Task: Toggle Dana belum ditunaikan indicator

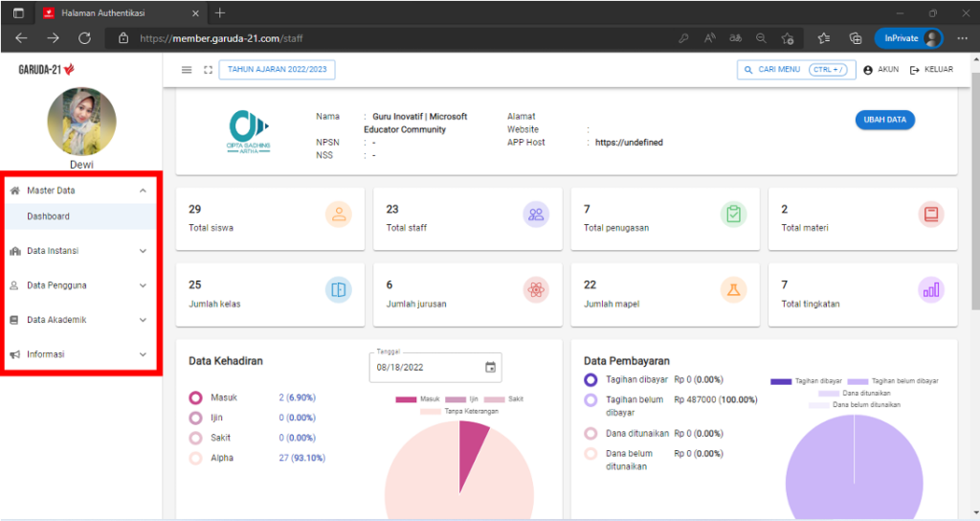Action: coord(590,453)
